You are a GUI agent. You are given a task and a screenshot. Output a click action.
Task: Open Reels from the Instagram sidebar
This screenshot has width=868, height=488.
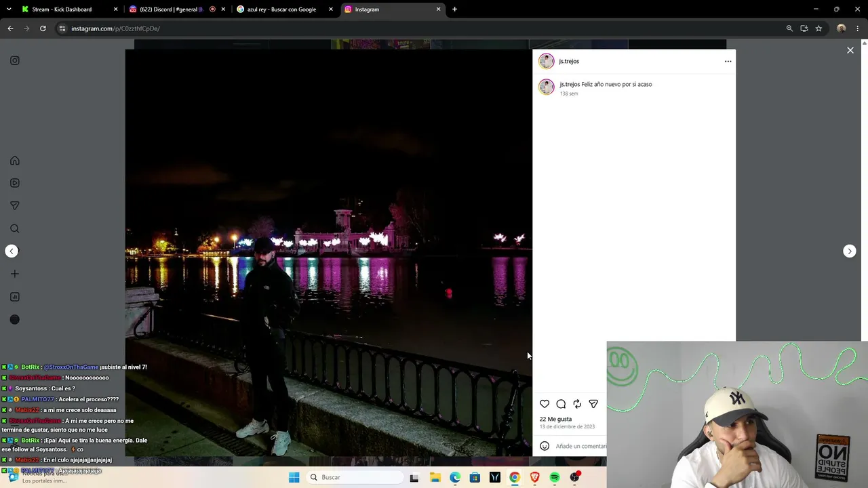(x=15, y=183)
